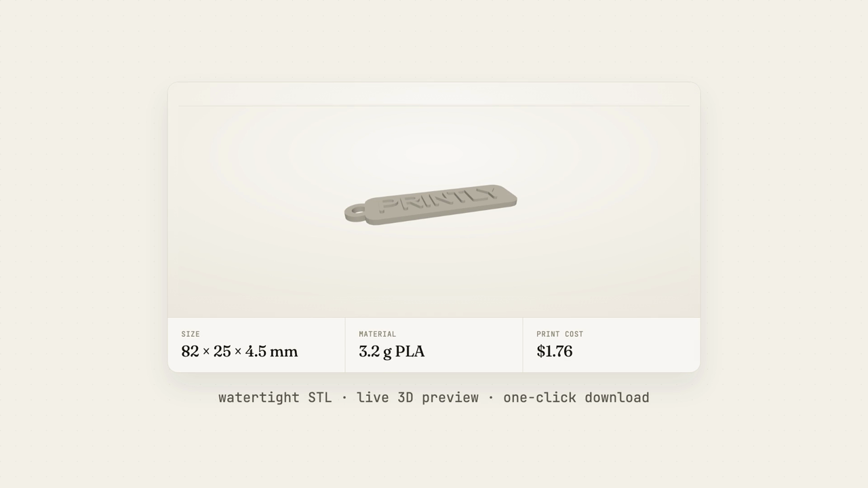Select the $1.76 price value

pos(554,351)
